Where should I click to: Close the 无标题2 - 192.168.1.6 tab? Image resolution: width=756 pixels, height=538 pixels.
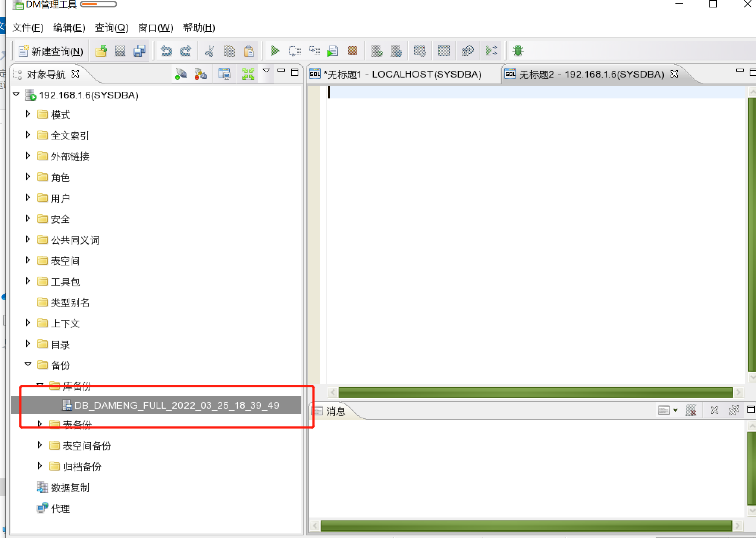[x=674, y=74]
